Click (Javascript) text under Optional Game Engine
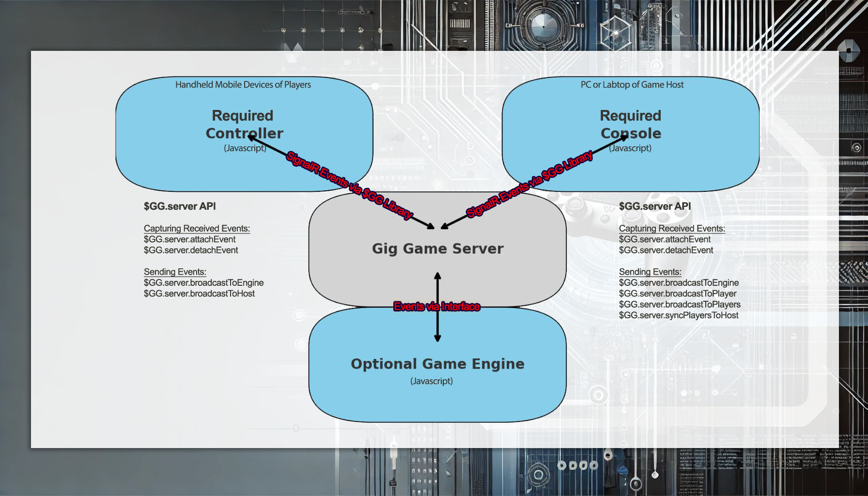868x496 pixels. [431, 381]
